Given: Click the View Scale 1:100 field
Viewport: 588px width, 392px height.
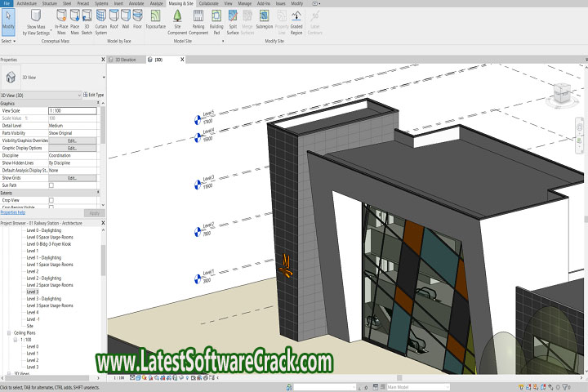Looking at the screenshot, I should coord(72,110).
